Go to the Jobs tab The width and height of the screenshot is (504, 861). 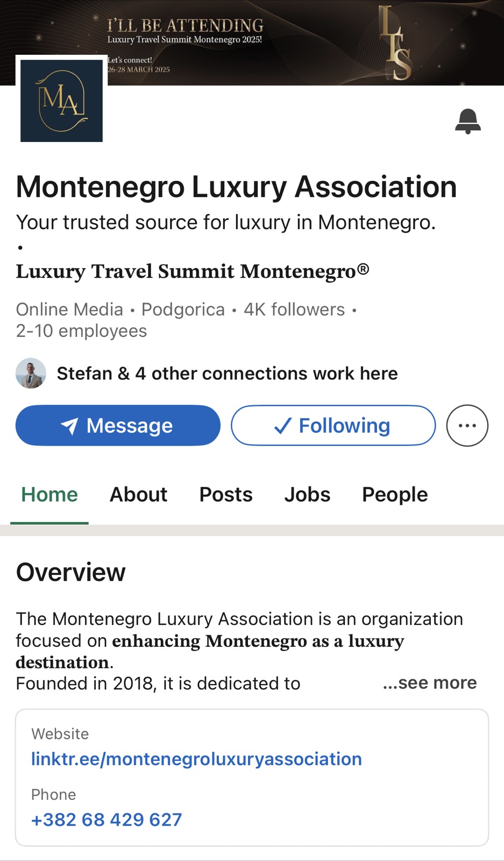307,495
